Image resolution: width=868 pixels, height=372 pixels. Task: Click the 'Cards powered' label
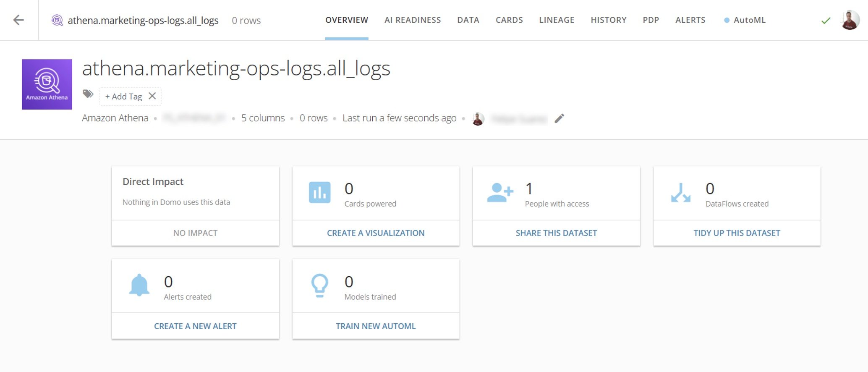pos(370,204)
